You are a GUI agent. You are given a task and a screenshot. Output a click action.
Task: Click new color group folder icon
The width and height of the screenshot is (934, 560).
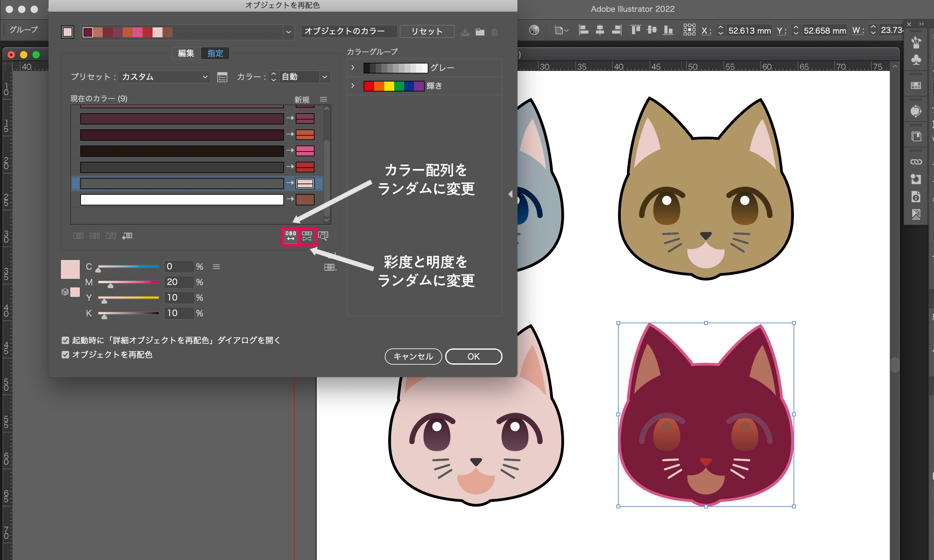click(480, 32)
